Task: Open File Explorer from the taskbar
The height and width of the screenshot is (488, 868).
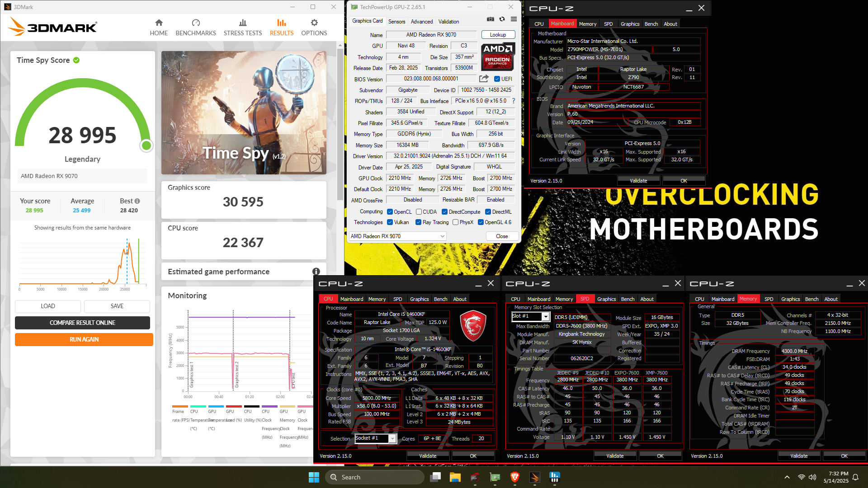Action: point(455,477)
